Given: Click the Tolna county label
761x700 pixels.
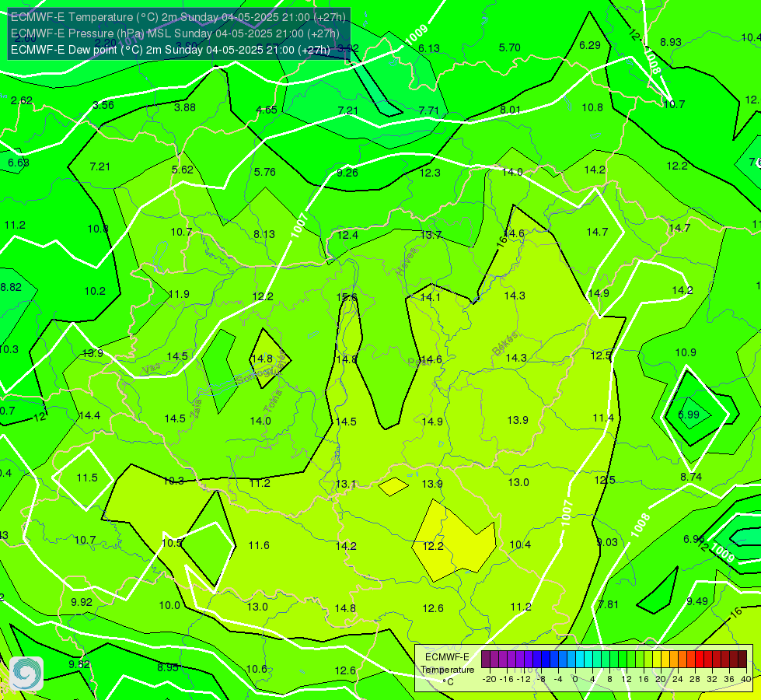Looking at the screenshot, I should coord(272,401).
